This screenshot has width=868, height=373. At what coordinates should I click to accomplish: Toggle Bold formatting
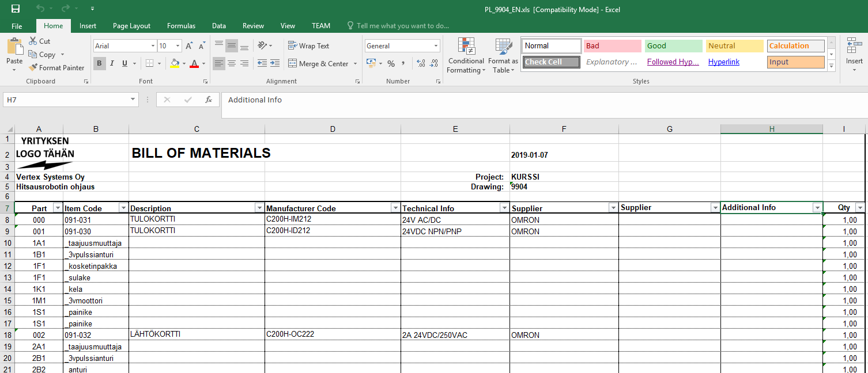[99, 63]
